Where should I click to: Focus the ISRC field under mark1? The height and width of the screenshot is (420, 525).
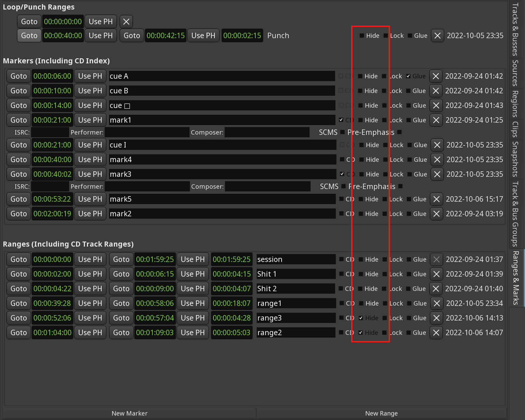pyautogui.click(x=50, y=132)
